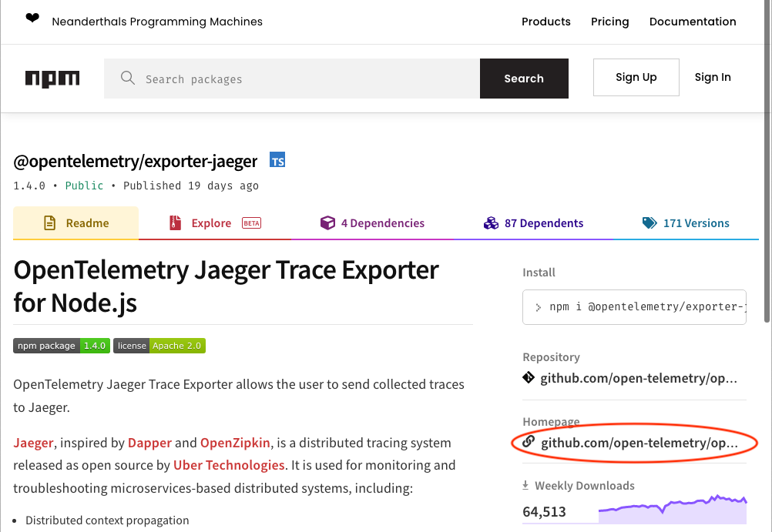Click the download arrow icon by Weekly Downloads
The width and height of the screenshot is (772, 532).
525,485
